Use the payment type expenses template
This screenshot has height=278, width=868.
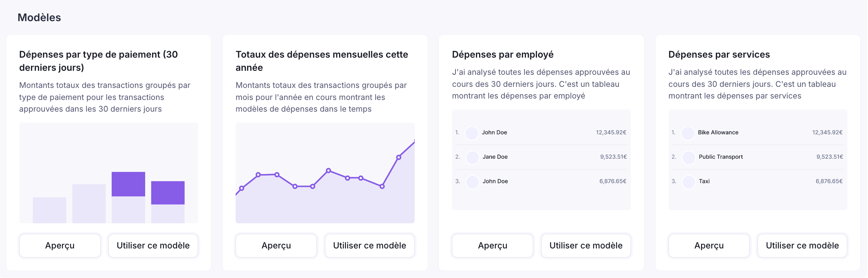click(153, 246)
